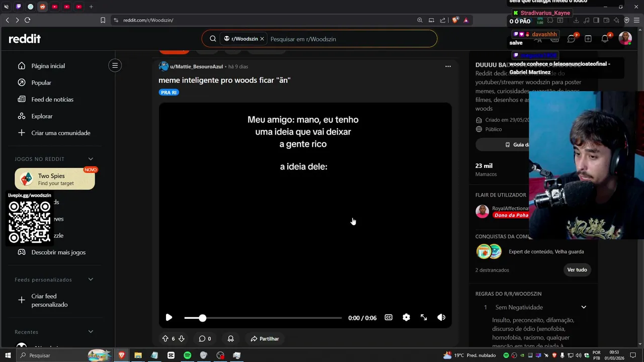Share this page via the share icon

pos(443,20)
